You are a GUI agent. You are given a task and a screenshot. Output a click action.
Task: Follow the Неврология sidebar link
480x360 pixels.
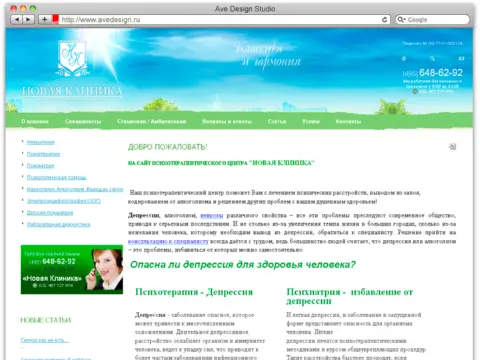[40, 142]
